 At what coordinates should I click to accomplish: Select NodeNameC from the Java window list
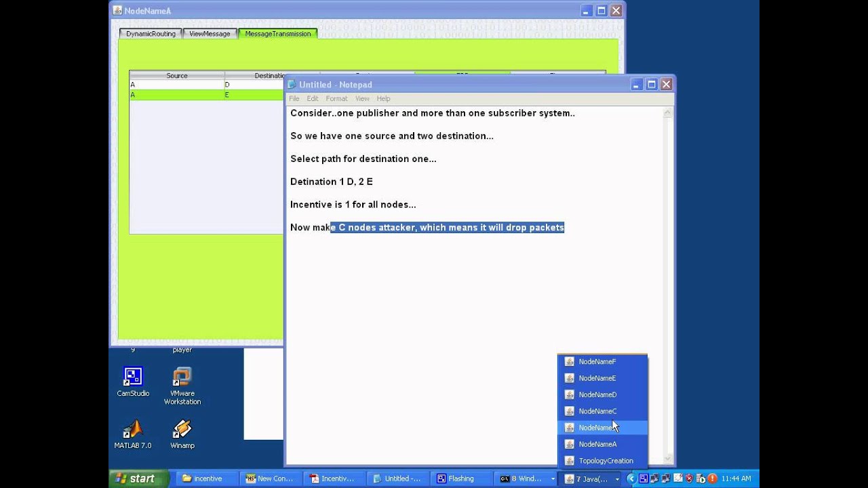(602, 411)
